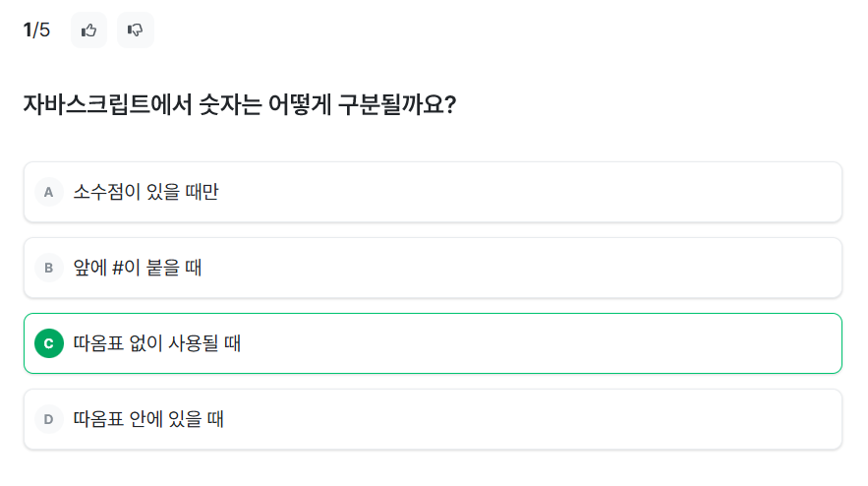Deselect the highlighted green answer option

click(x=433, y=343)
